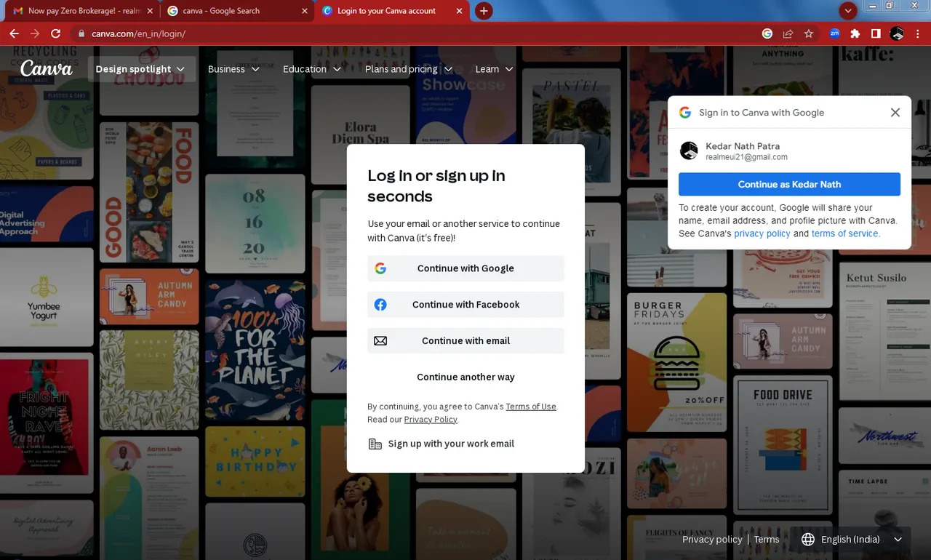Screen dimensions: 931x560
Task: Open the Chrome profile avatar
Action: (897, 33)
